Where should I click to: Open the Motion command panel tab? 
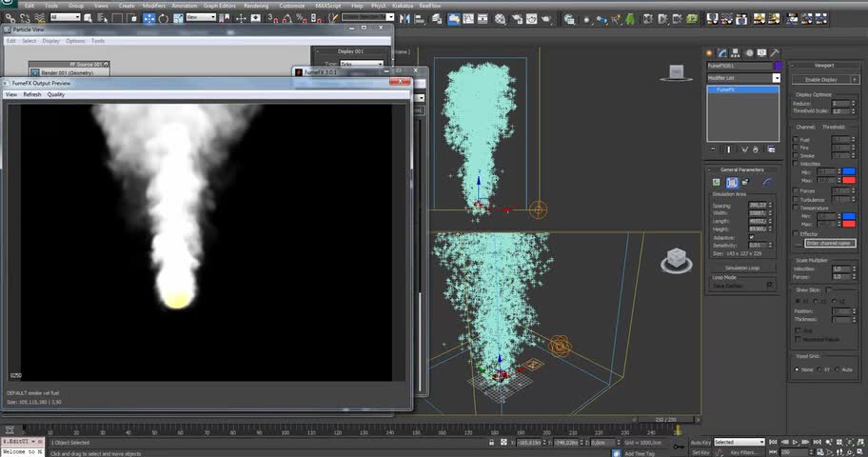click(x=750, y=52)
